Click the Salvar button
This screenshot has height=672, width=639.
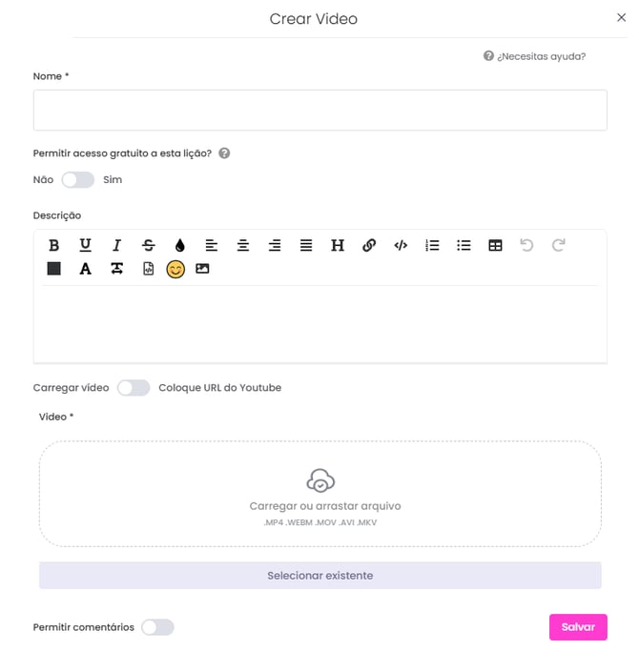pos(578,627)
